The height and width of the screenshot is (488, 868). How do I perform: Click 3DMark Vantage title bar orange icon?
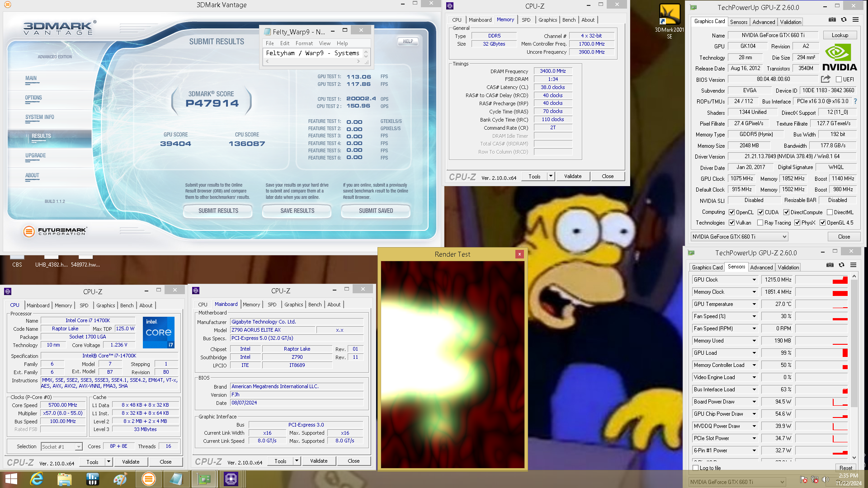(x=8, y=5)
